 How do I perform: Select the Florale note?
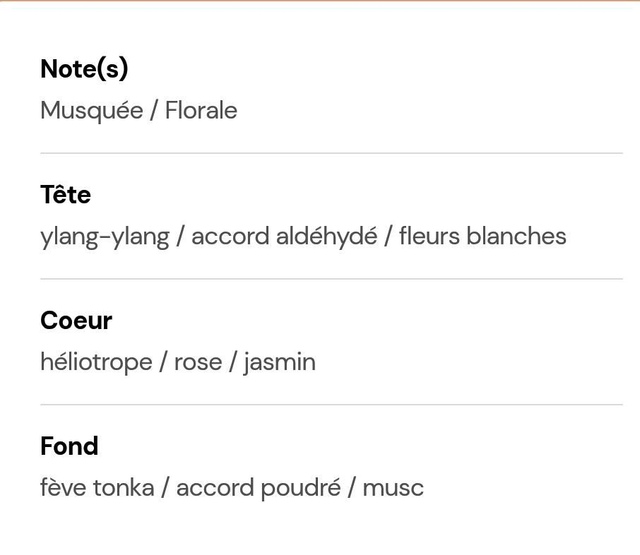[201, 110]
